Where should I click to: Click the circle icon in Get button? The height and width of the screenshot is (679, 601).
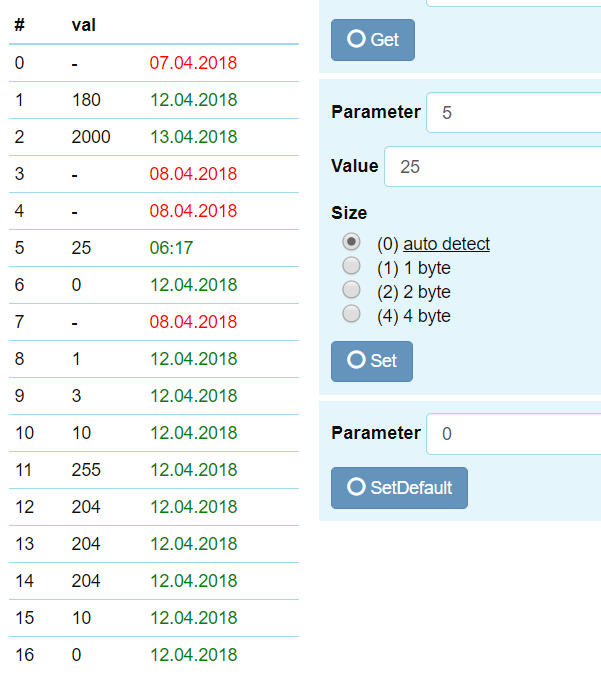356,40
